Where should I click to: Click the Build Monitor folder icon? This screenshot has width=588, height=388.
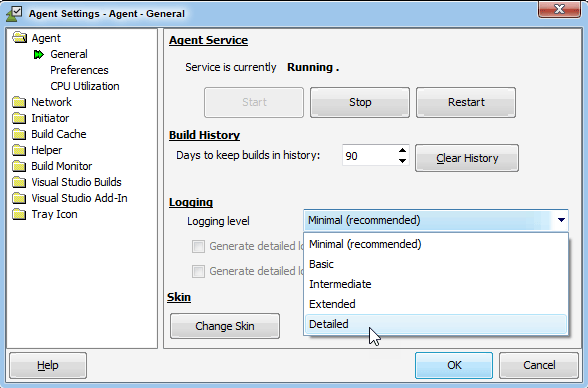point(19,166)
